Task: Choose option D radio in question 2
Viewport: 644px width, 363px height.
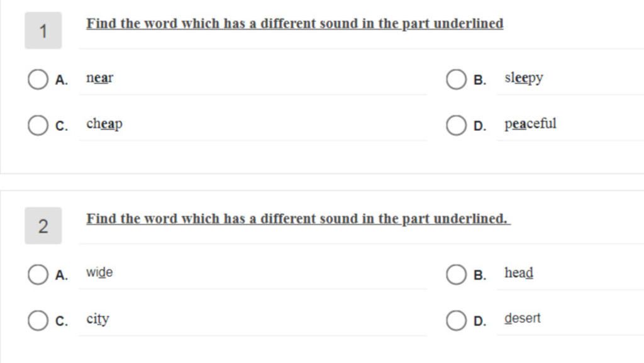Action: pyautogui.click(x=456, y=320)
